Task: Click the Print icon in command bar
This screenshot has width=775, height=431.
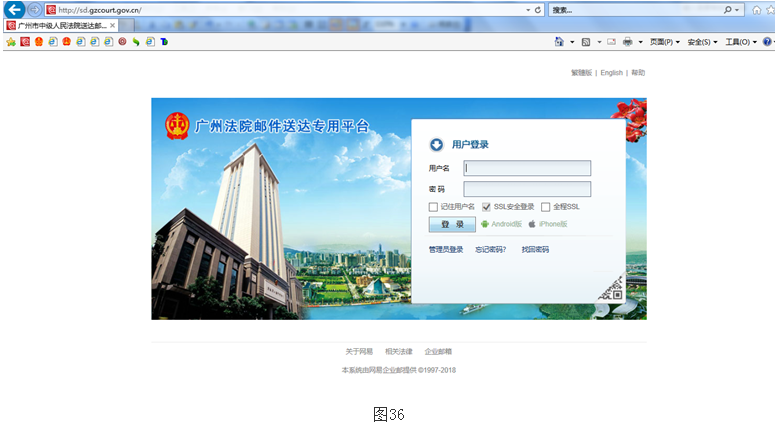Action: (627, 42)
